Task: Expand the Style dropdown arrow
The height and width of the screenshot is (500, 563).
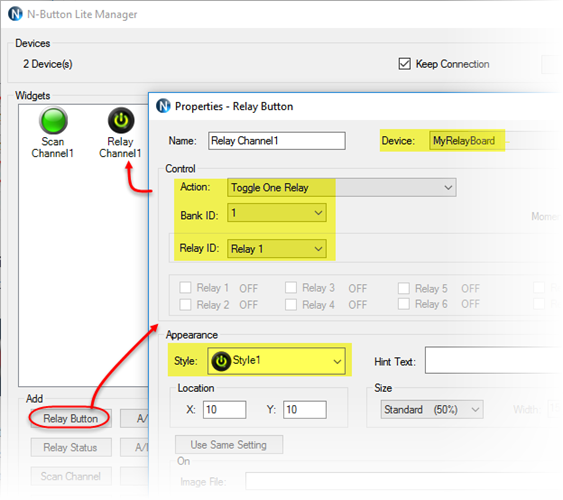Action: coord(337,361)
